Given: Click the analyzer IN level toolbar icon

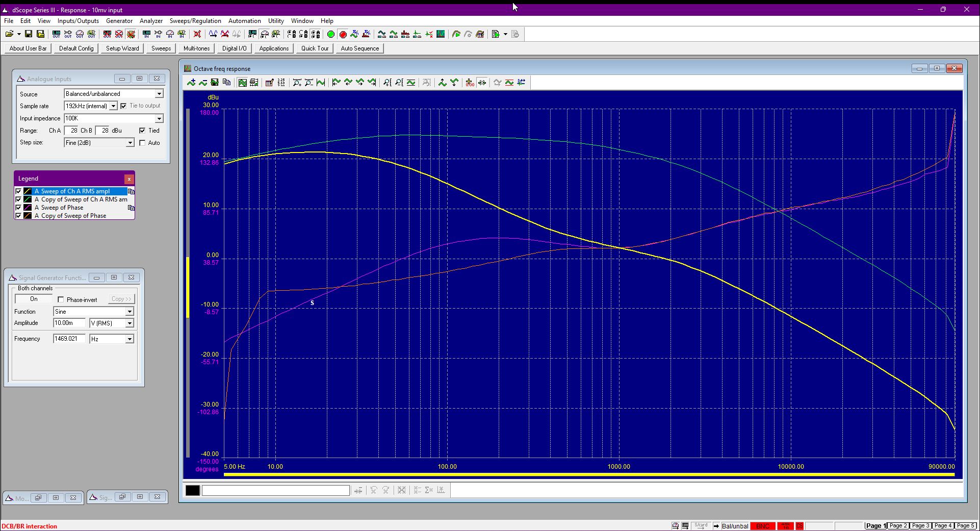Looking at the screenshot, I should [146, 34].
